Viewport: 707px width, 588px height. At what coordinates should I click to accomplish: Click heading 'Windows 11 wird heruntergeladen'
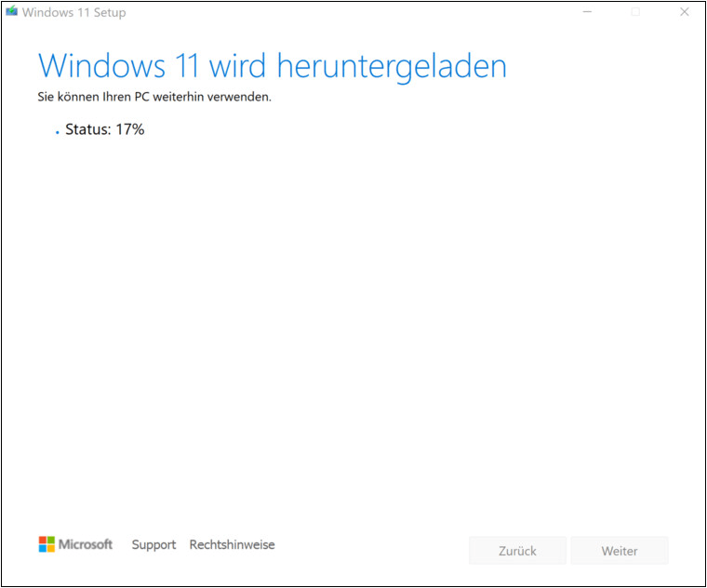[273, 66]
